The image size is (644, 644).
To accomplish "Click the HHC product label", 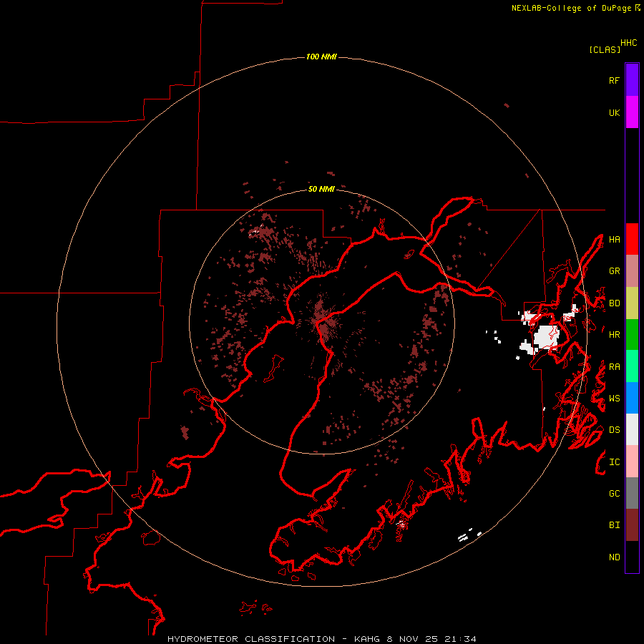I will pyautogui.click(x=628, y=43).
